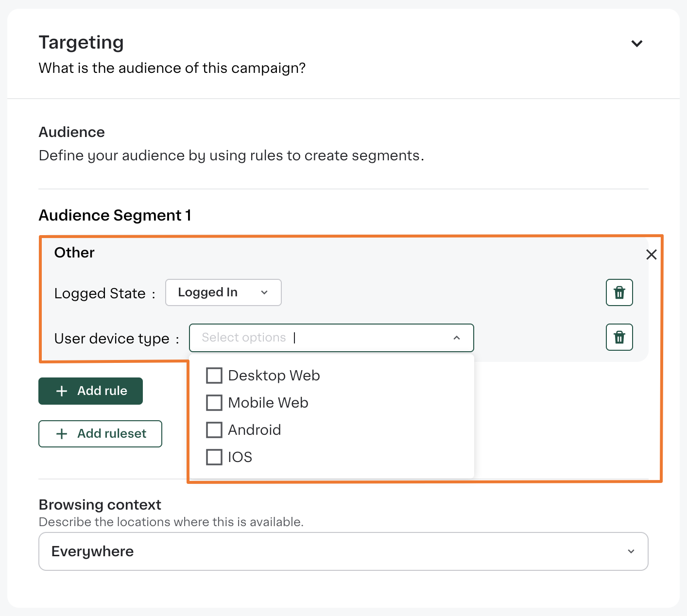Open Browsing context Everywhere dropdown
Viewport: 687px width, 616px height.
(343, 551)
